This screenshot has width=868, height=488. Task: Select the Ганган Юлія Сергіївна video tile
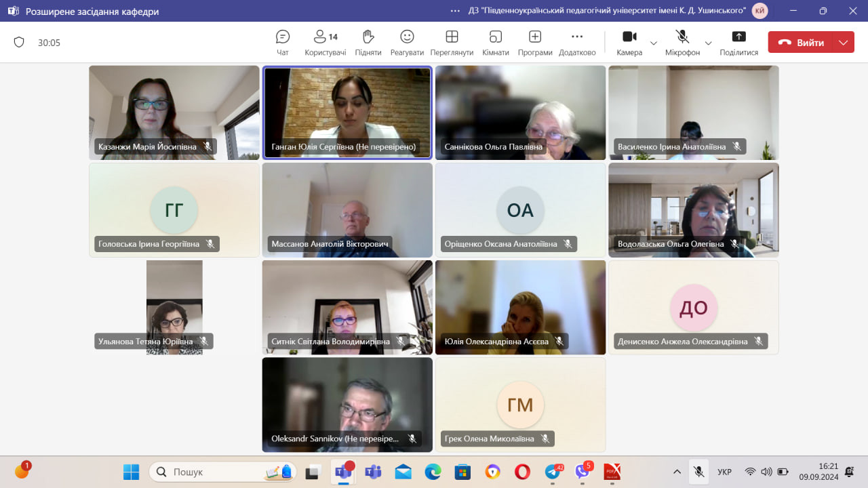coord(347,113)
